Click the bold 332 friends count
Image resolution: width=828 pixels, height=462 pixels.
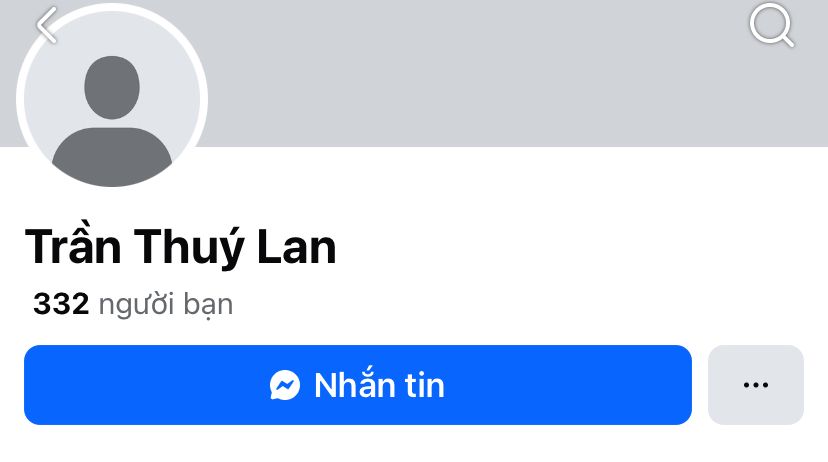[61, 304]
